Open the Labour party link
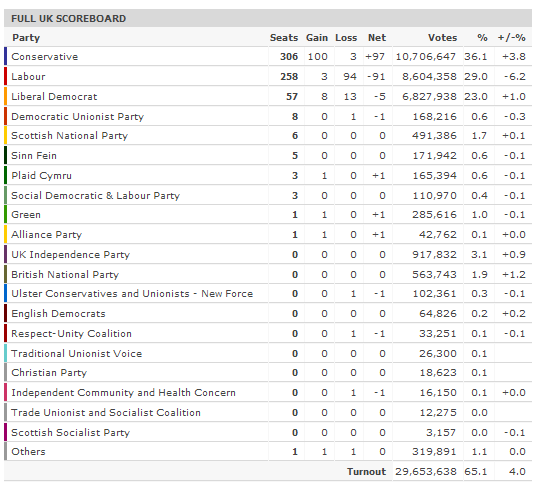 coord(28,77)
